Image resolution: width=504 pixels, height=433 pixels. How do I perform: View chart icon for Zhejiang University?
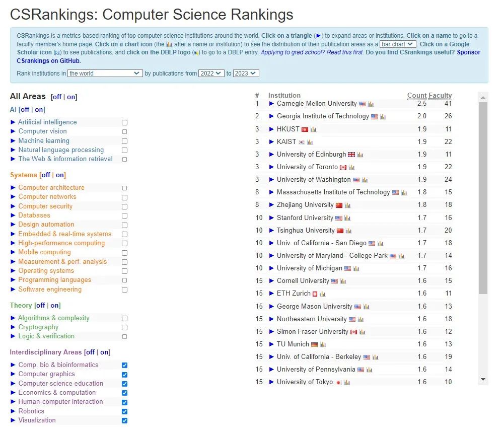coord(348,205)
